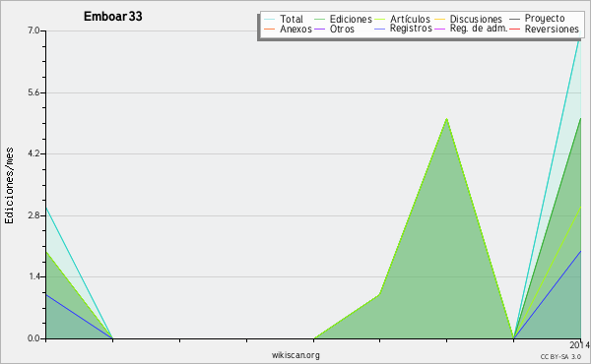Click the cyan Total legend line swatch
Image resolution: width=591 pixels, height=364 pixels.
(269, 20)
